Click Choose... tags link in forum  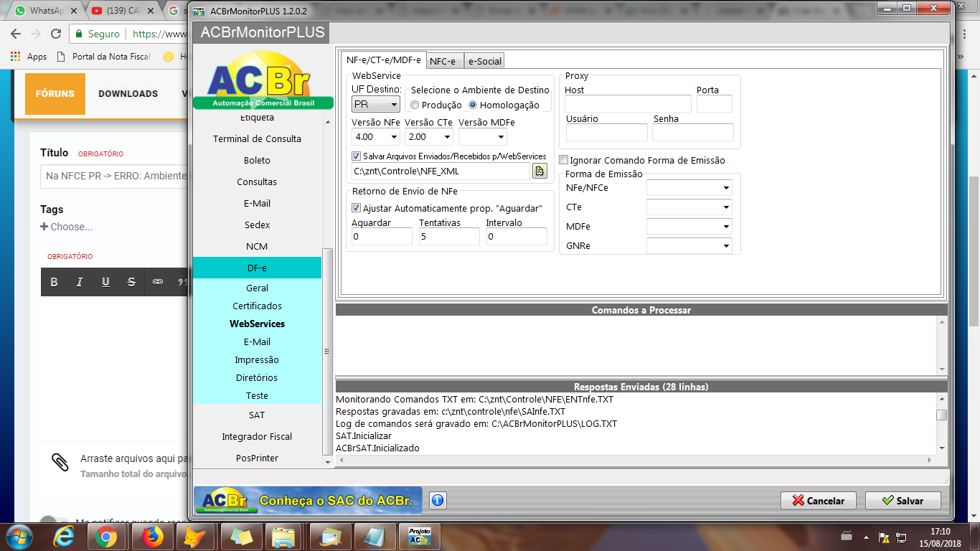(66, 227)
